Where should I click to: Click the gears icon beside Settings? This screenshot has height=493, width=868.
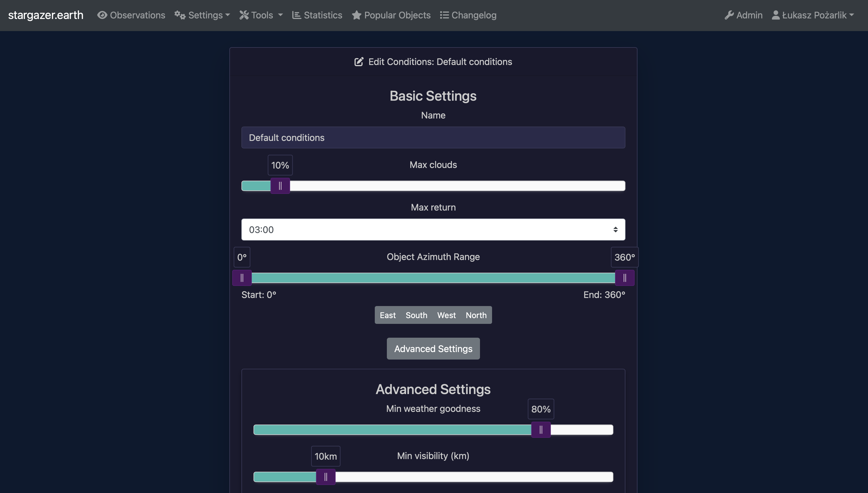pyautogui.click(x=180, y=15)
